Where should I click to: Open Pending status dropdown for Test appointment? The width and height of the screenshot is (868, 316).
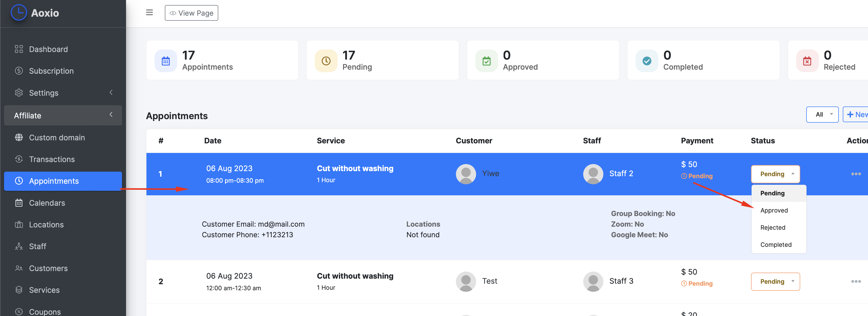pos(775,282)
